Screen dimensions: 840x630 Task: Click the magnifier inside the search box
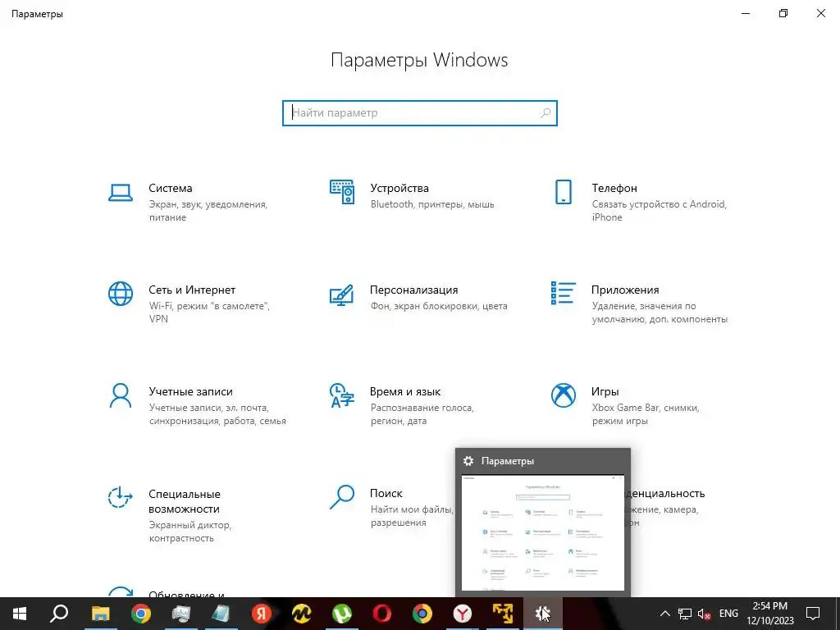[x=546, y=113]
